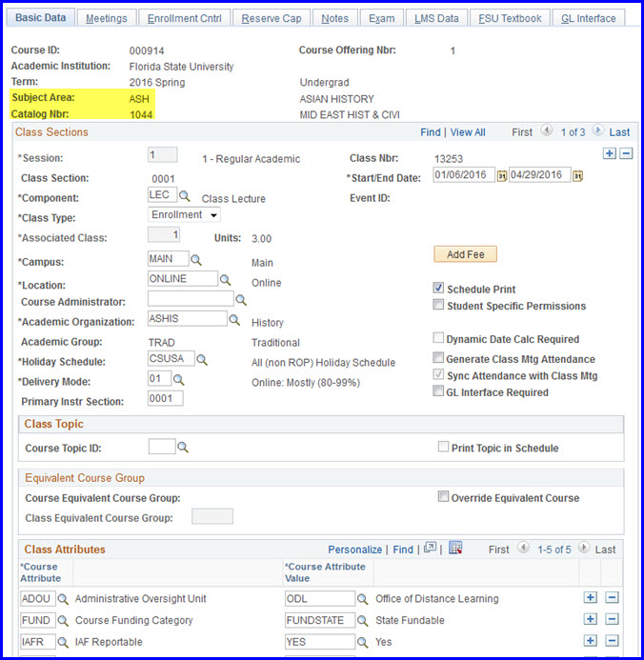The height and width of the screenshot is (660, 644).
Task: Open start date calendar picker
Action: point(501,175)
